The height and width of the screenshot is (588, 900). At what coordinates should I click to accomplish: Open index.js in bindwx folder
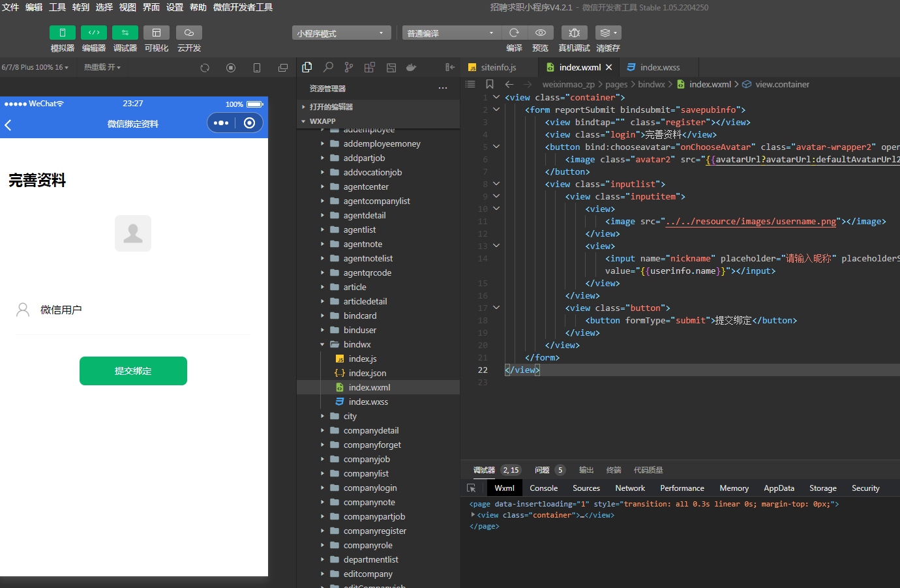pos(378,359)
